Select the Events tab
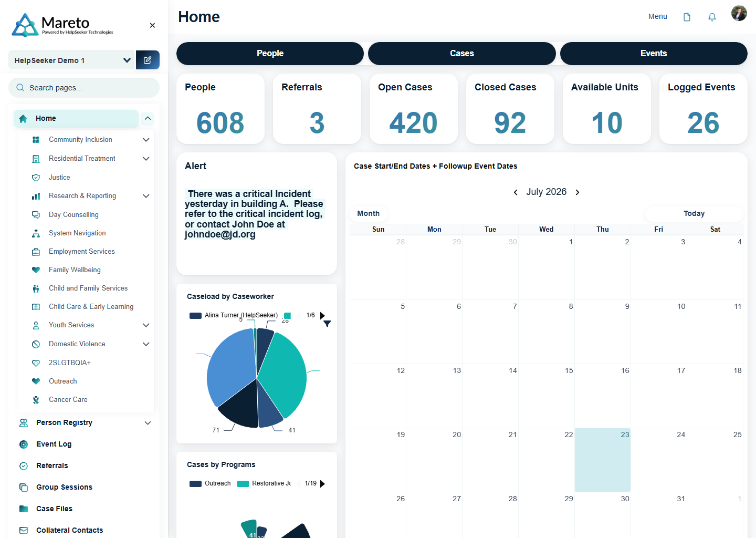The width and height of the screenshot is (756, 538). (x=654, y=54)
